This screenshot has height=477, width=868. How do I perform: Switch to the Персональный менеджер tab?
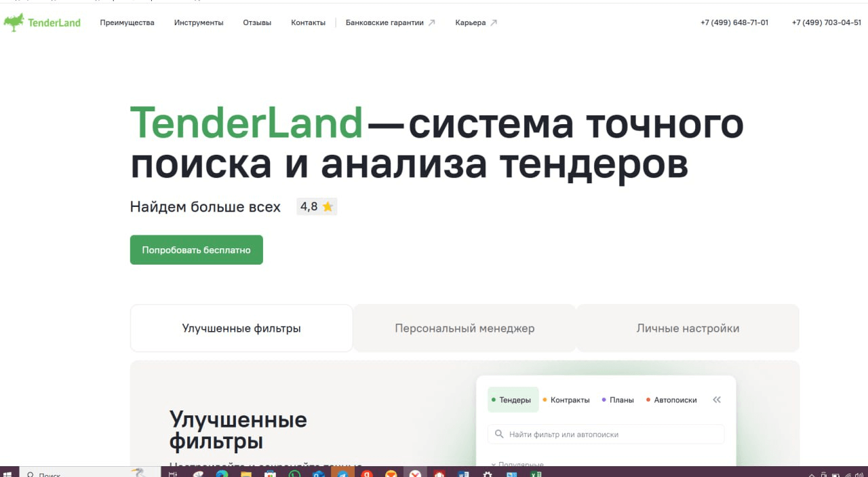click(x=465, y=328)
